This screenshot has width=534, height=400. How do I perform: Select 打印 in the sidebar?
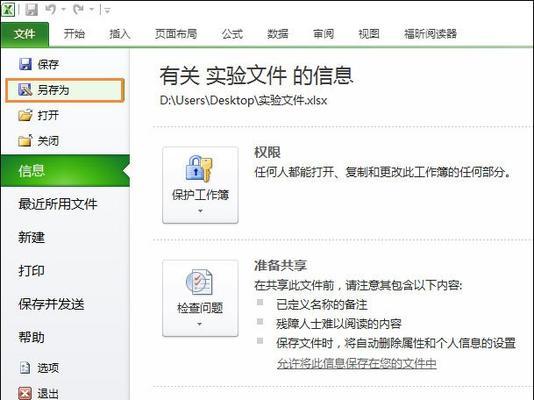coord(31,271)
